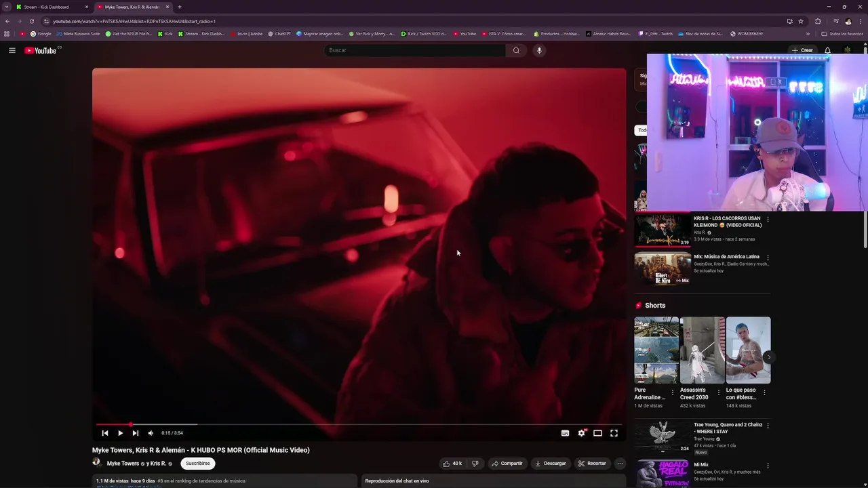Screen dimensions: 868x488
Task: Open Myke Towers channel avatar
Action: pos(97,463)
